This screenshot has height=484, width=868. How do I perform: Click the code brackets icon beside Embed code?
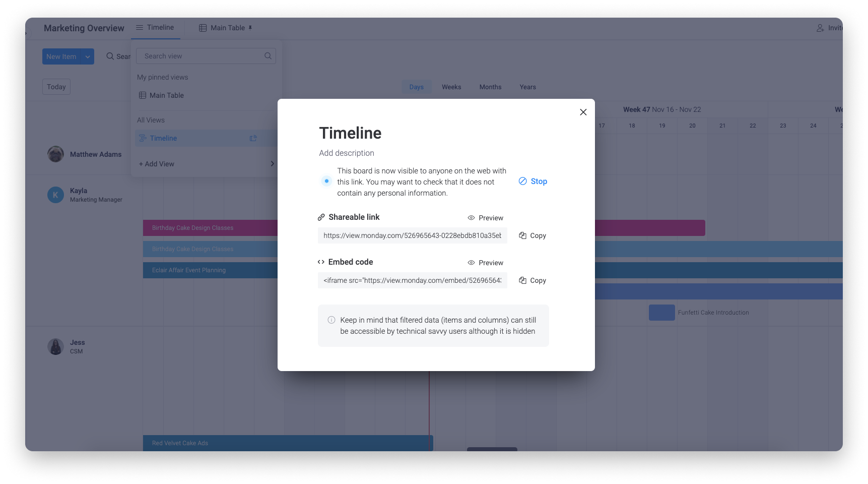point(321,262)
